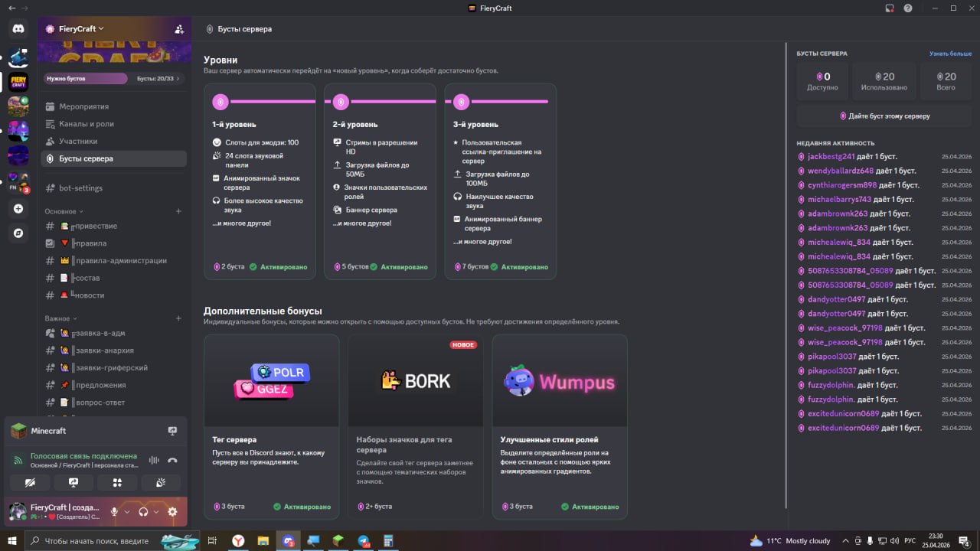Open the discover servers compass icon
The width and height of the screenshot is (980, 551).
tap(18, 233)
